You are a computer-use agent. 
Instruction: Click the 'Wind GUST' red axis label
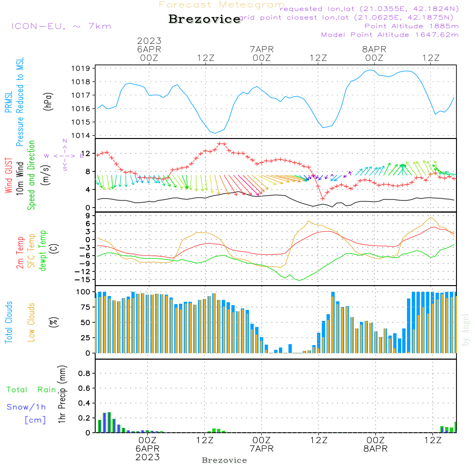[9, 176]
